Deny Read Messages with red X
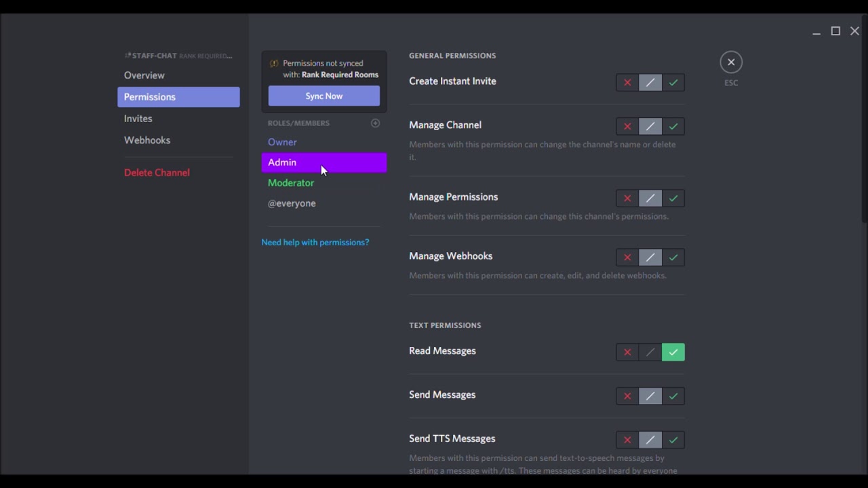The height and width of the screenshot is (488, 868). click(627, 352)
